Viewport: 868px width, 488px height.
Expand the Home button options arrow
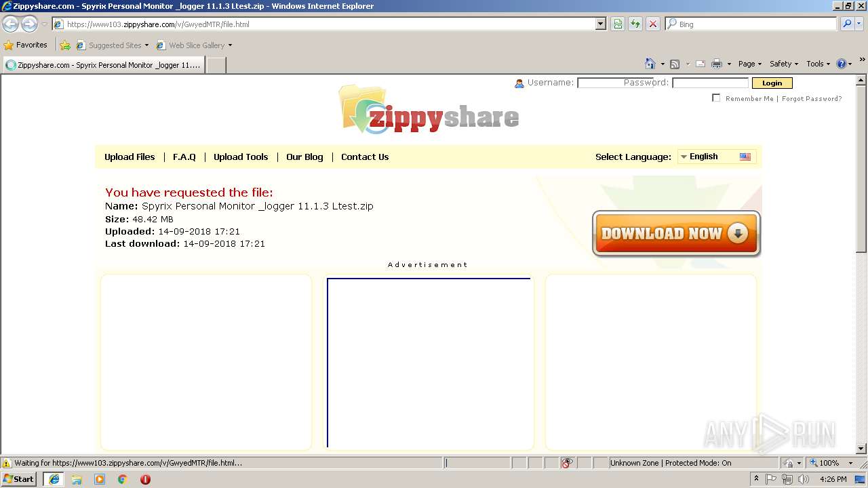point(663,64)
